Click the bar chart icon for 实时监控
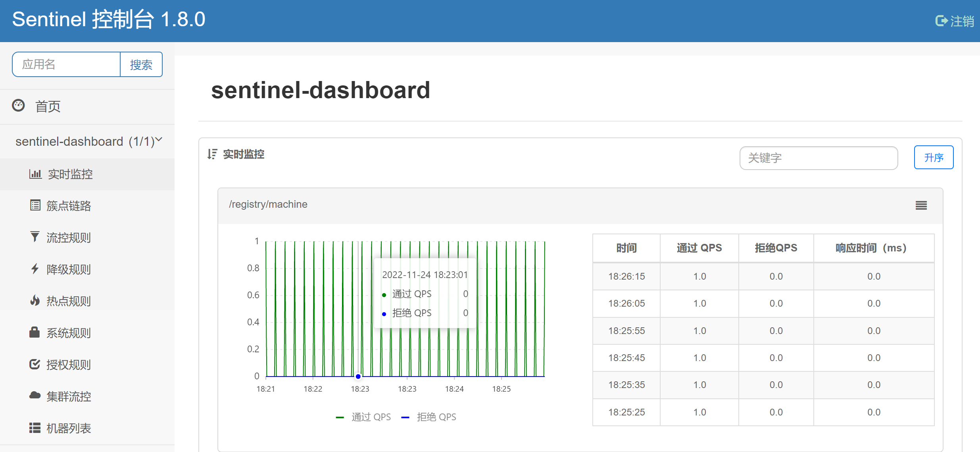This screenshot has height=452, width=980. pos(35,174)
